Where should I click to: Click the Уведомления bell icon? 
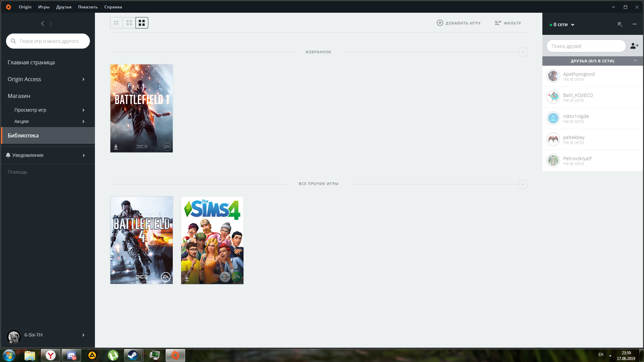[8, 155]
